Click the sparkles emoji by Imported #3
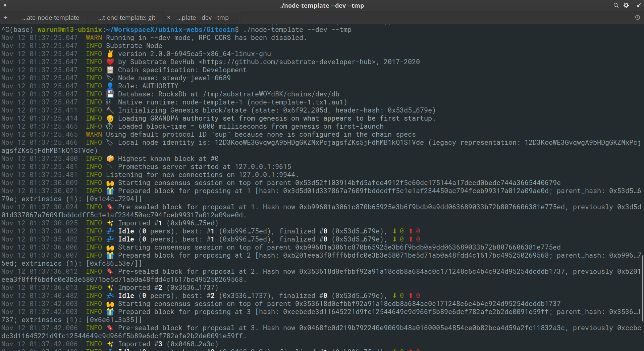644x351 pixels. click(110, 344)
